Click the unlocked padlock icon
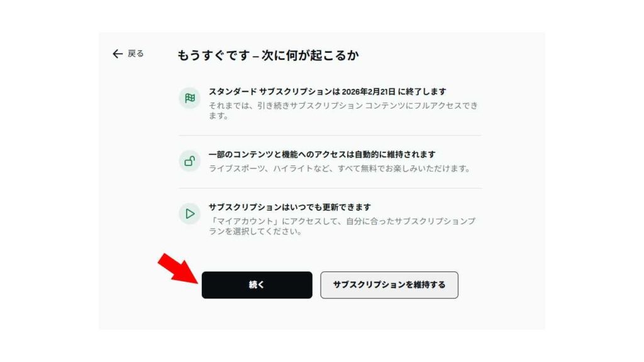The height and width of the screenshot is (362, 644). pos(190,161)
